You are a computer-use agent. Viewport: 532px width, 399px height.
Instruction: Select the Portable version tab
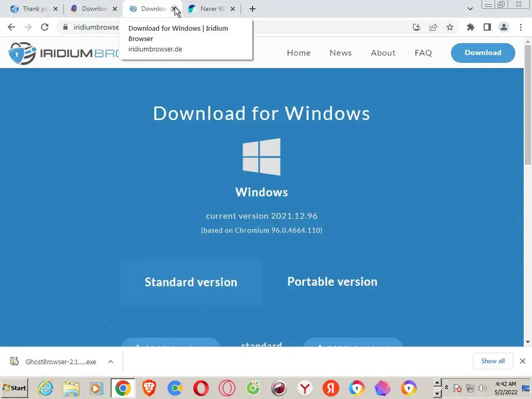click(332, 282)
